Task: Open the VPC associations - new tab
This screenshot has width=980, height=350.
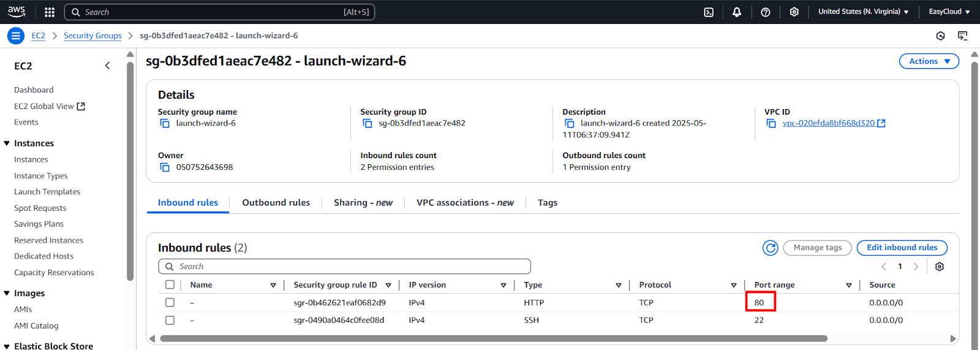Action: (x=465, y=203)
